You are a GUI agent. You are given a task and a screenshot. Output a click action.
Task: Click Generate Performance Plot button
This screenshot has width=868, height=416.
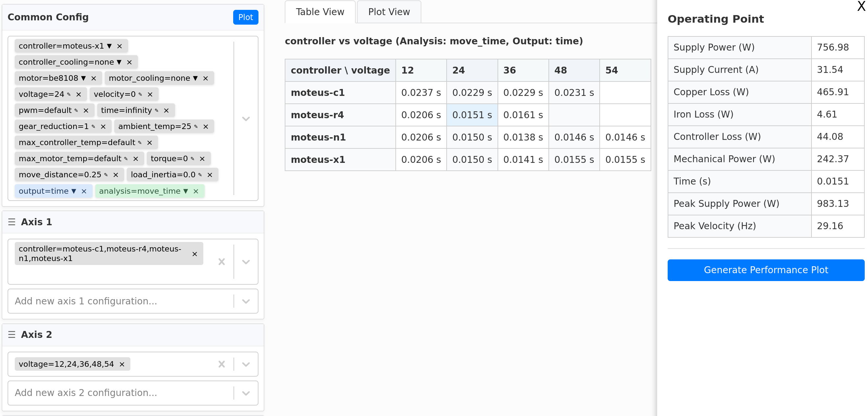point(765,270)
